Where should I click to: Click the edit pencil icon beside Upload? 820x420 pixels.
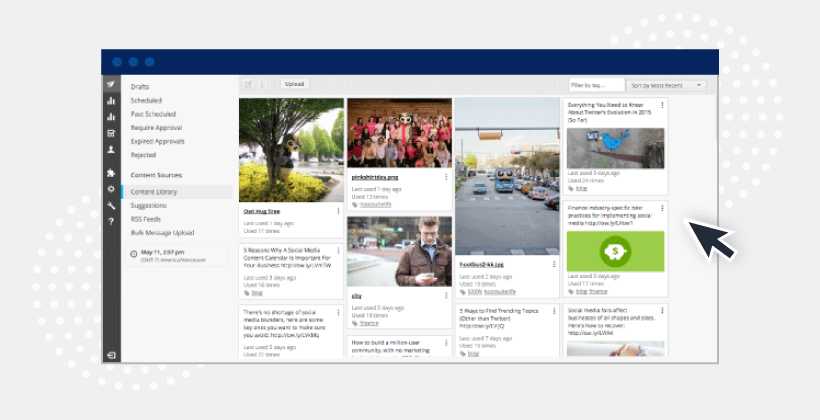[x=249, y=85]
